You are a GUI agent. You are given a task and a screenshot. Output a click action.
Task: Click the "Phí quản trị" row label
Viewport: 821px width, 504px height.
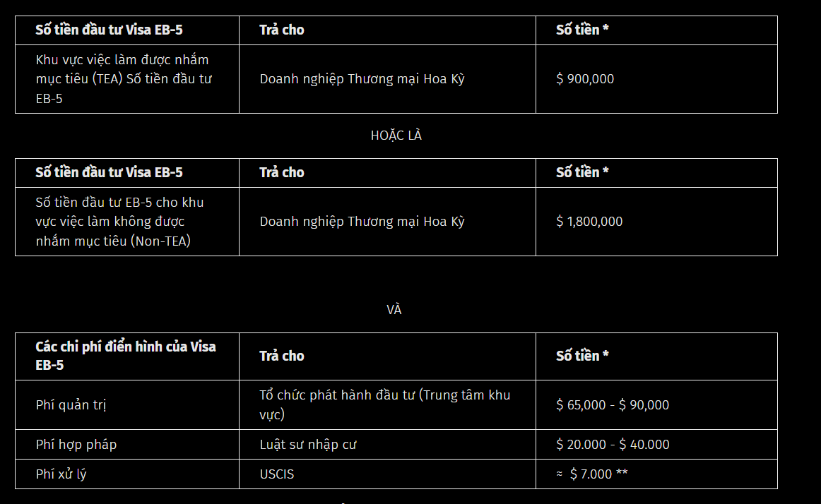71,405
